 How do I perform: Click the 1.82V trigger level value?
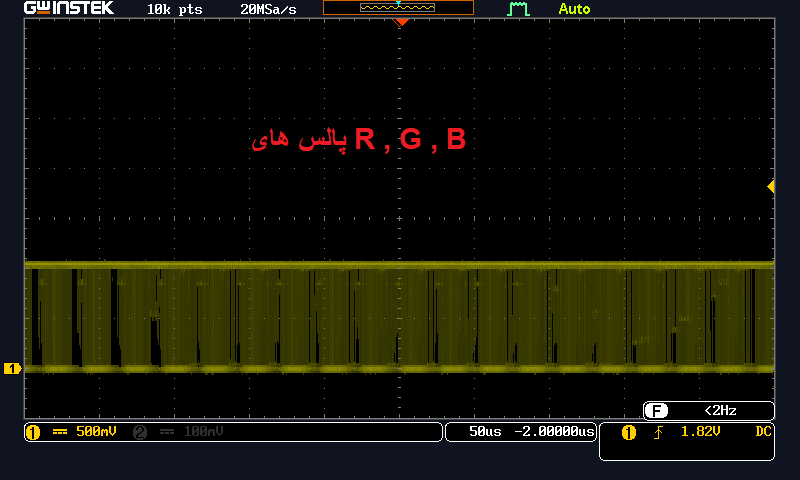click(x=701, y=432)
